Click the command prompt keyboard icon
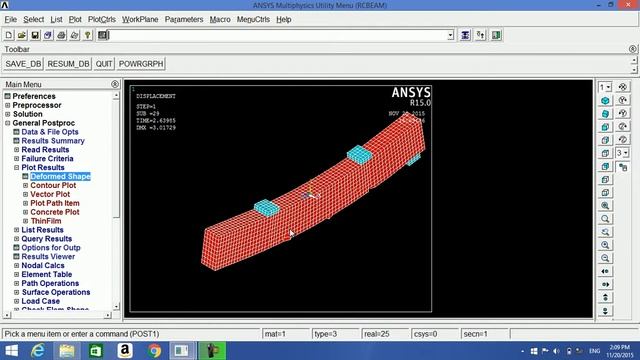 103,35
